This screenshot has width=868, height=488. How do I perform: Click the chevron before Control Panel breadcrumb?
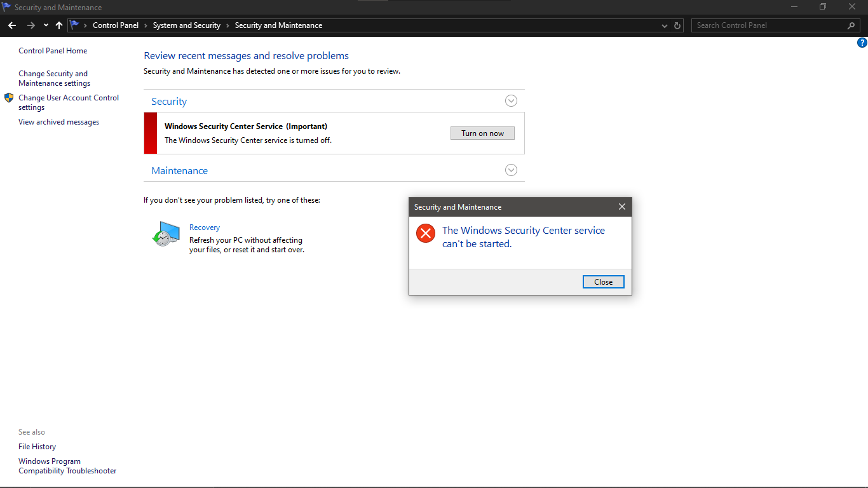pos(86,25)
